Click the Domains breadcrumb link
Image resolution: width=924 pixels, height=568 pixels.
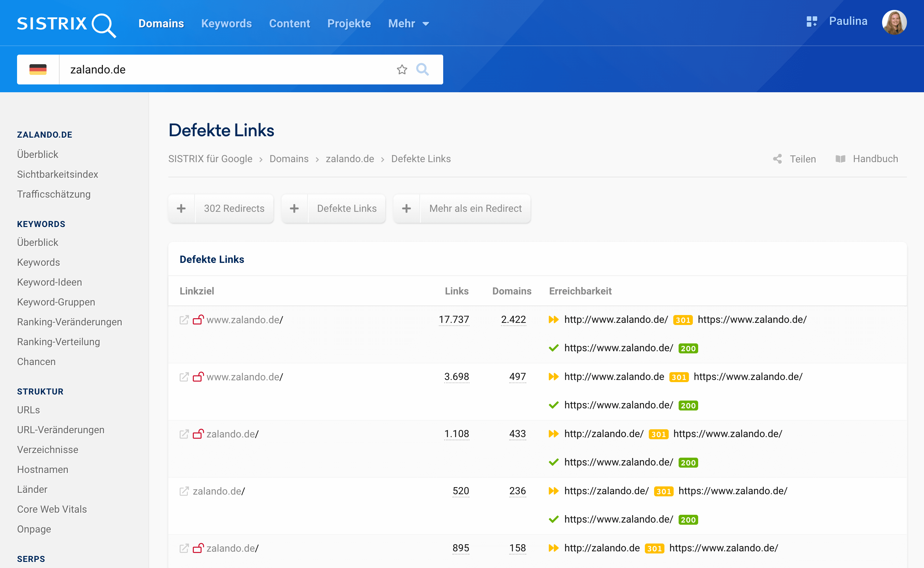[289, 159]
